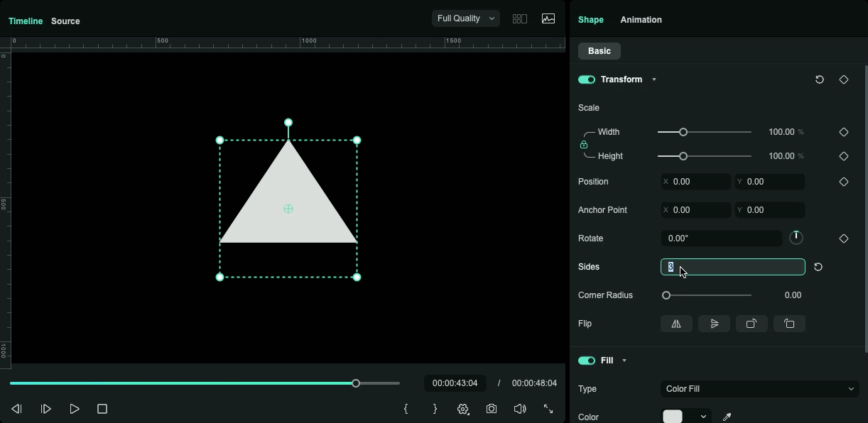Toggle the scale aspect ratio lock
Viewport: 868px width, 423px height.
584,145
